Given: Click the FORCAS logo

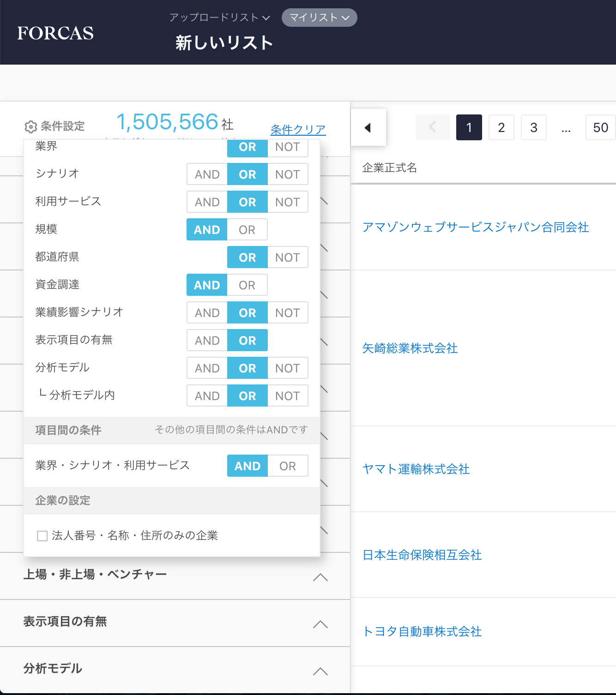Looking at the screenshot, I should point(55,32).
